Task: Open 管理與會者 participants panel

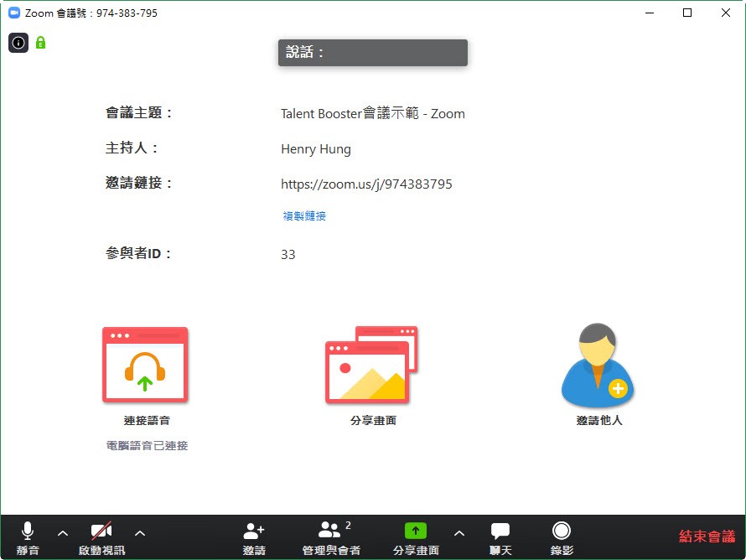Action: (332, 537)
